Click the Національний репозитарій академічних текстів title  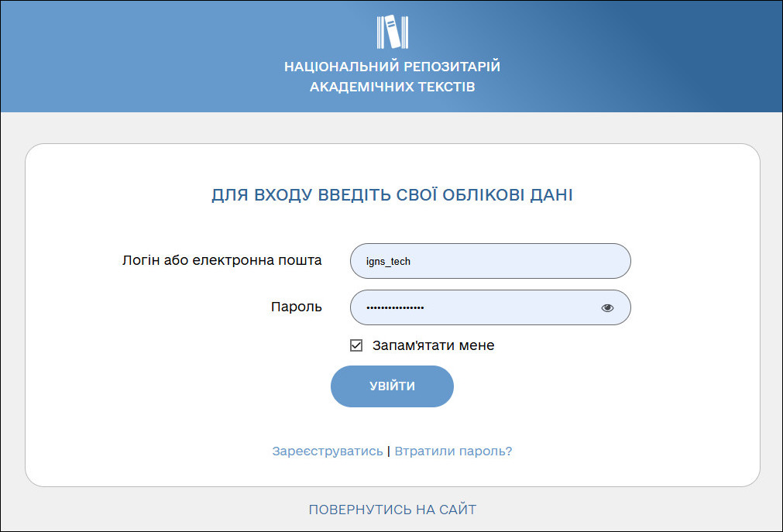click(392, 77)
